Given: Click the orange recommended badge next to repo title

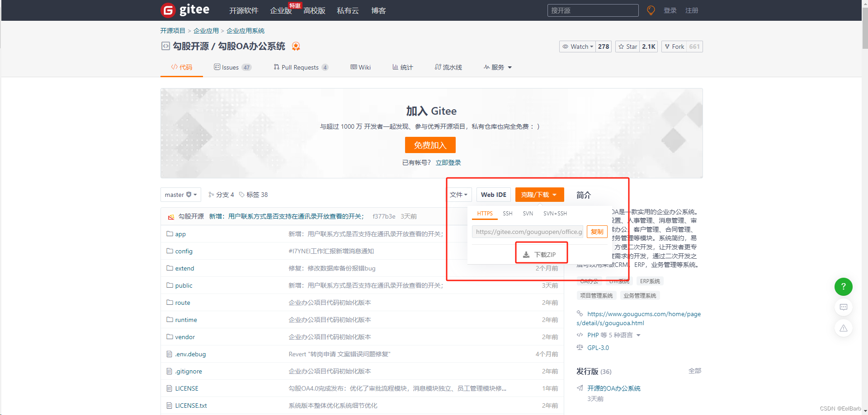Looking at the screenshot, I should 296,46.
